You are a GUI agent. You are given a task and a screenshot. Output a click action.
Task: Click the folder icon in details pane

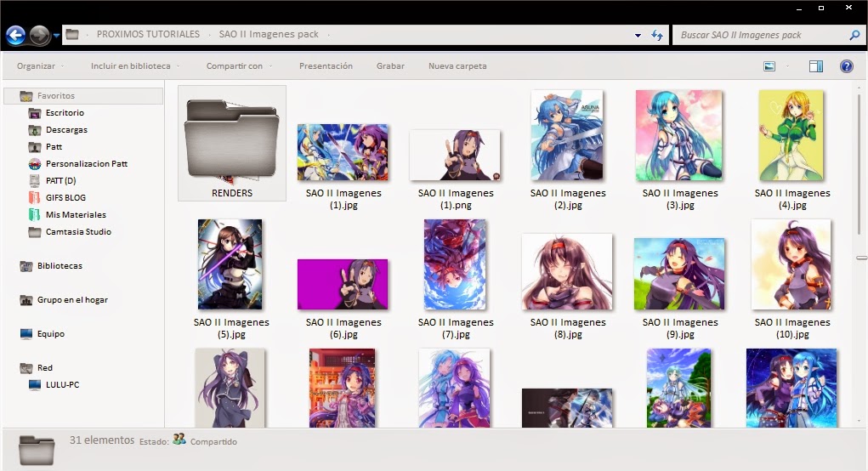pyautogui.click(x=37, y=450)
